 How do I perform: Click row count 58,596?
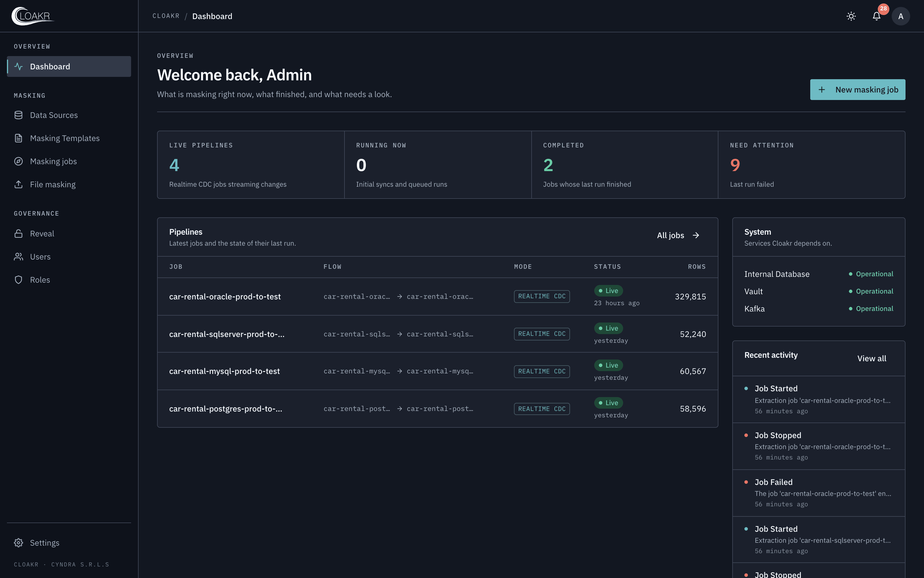693,409
